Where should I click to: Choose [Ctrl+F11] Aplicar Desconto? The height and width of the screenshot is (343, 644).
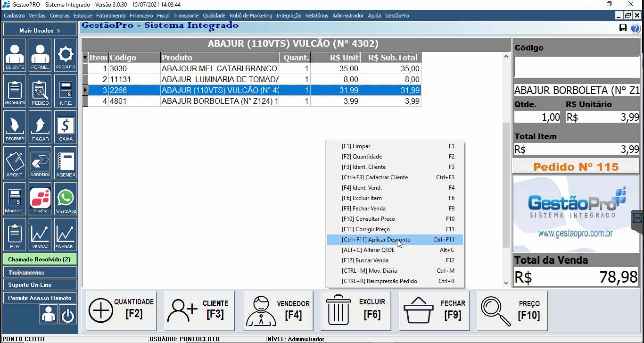tap(395, 240)
